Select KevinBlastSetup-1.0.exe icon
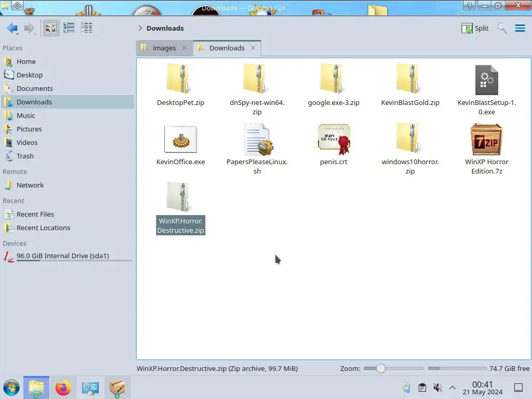532x399 pixels. (486, 80)
